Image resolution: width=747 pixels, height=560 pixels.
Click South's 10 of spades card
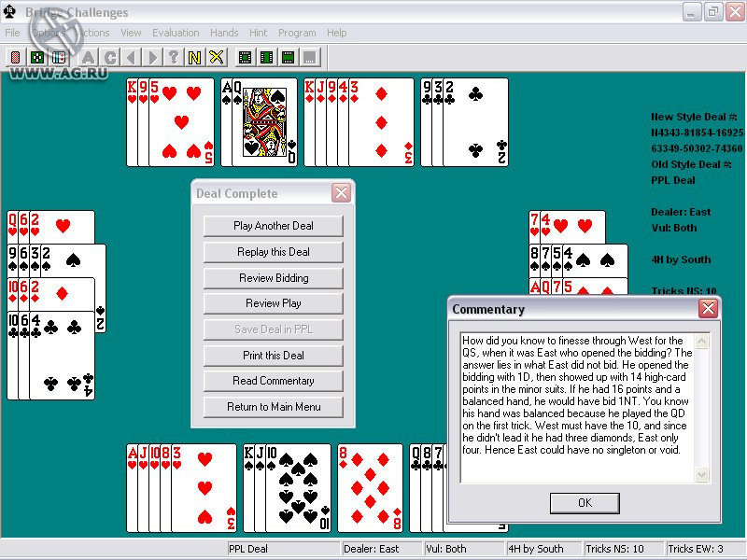tap(298, 488)
